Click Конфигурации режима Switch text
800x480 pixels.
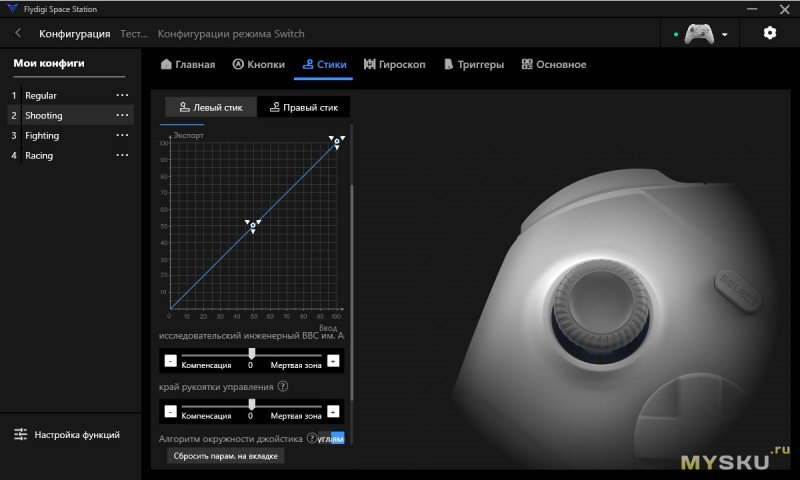pyautogui.click(x=231, y=34)
